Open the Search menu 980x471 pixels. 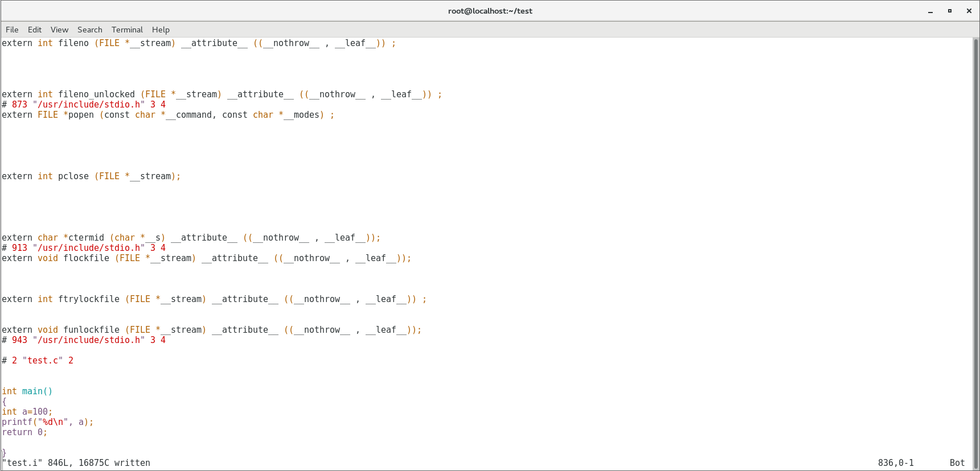pyautogui.click(x=90, y=30)
